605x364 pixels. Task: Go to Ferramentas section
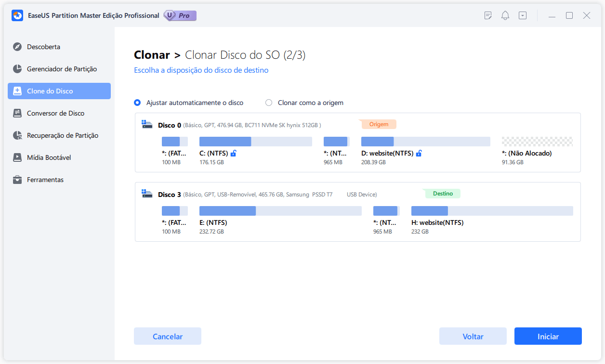[59, 180]
